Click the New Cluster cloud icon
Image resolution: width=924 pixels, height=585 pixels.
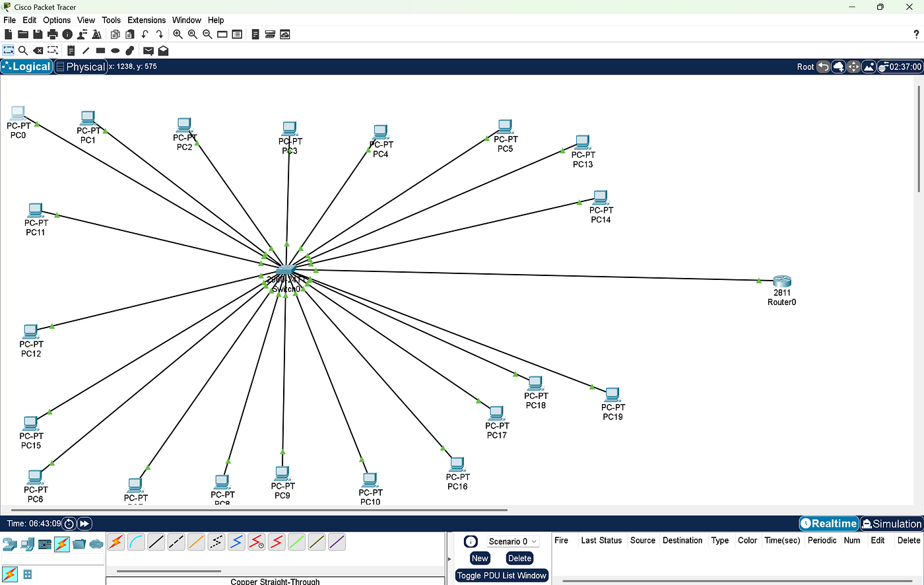(x=838, y=67)
